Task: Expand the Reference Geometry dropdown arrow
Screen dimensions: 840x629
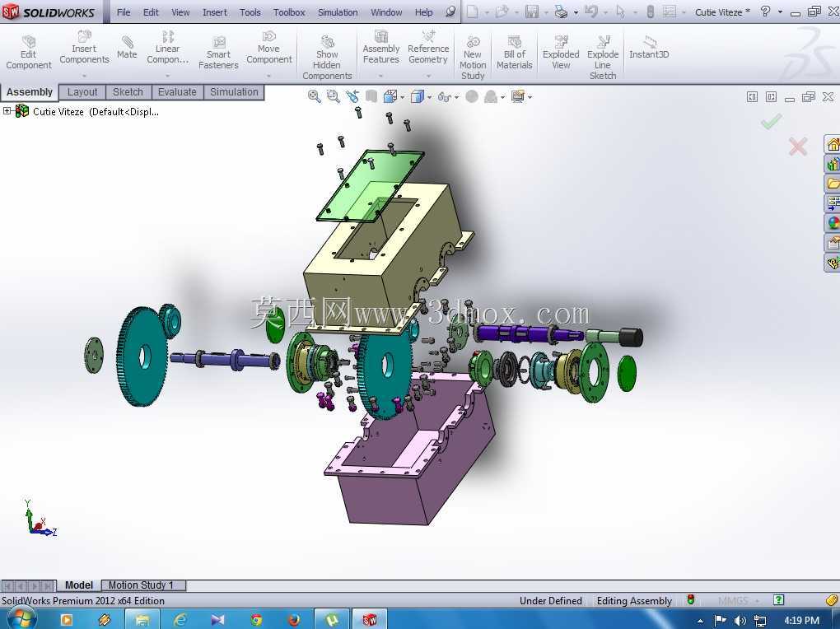Action: (428, 76)
